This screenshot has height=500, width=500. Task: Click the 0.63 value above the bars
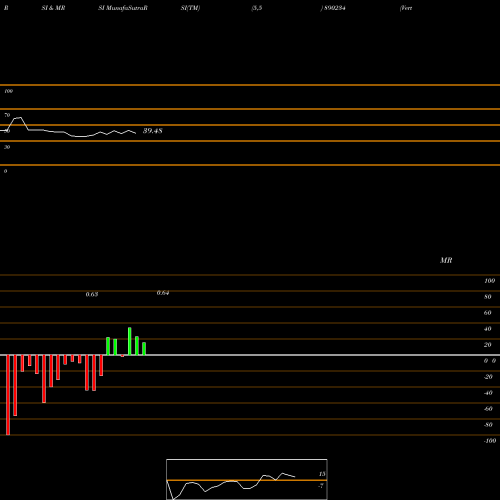tap(92, 294)
